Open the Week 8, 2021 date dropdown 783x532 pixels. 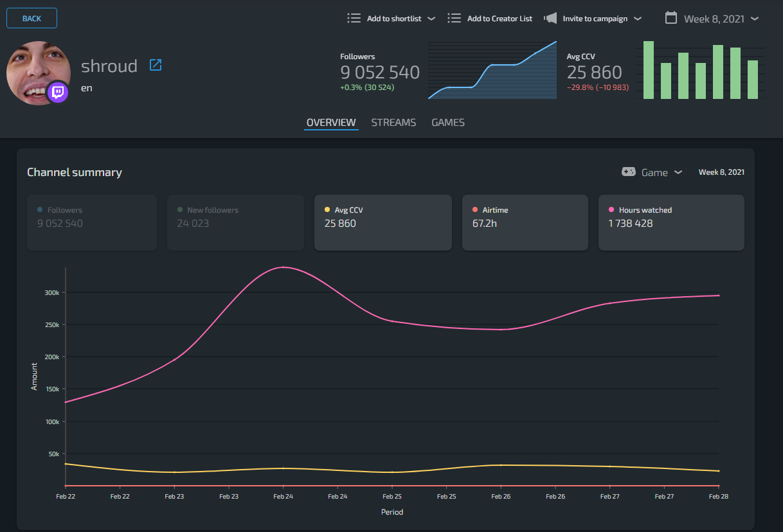[x=721, y=19]
